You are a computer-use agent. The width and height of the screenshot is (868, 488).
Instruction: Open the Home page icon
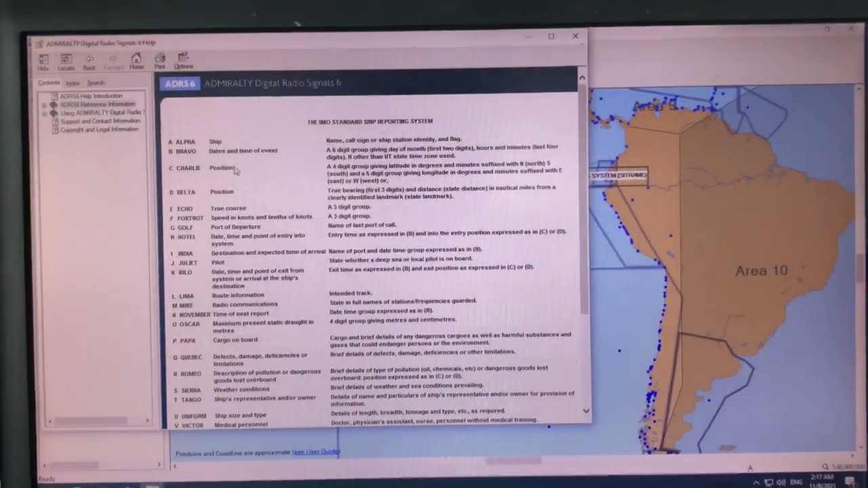[136, 61]
